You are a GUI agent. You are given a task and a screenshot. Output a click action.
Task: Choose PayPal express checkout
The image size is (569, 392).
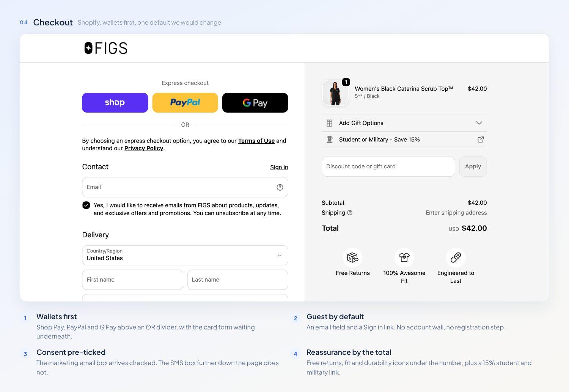tap(185, 103)
